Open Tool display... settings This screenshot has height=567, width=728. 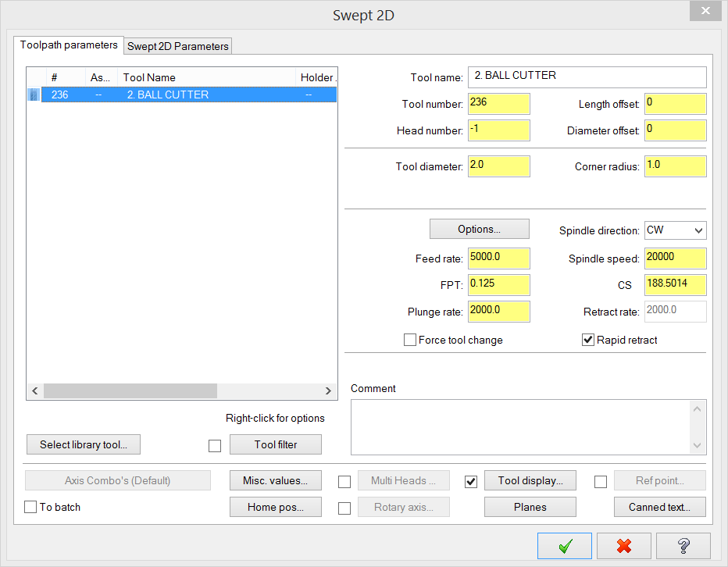coord(530,480)
